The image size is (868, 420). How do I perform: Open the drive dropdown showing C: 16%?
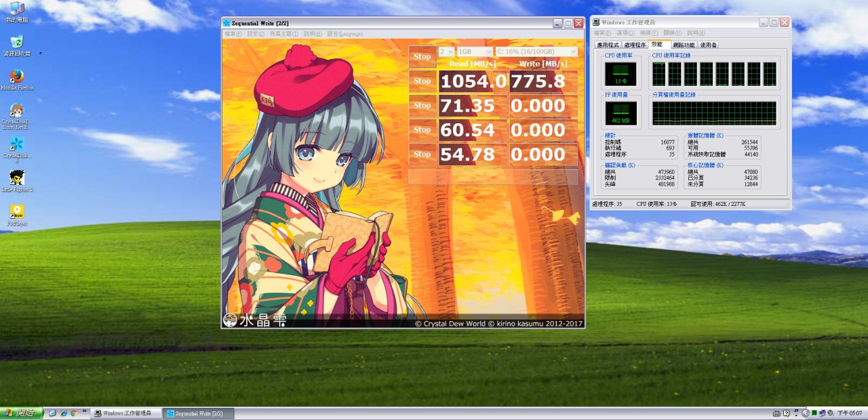[x=536, y=51]
